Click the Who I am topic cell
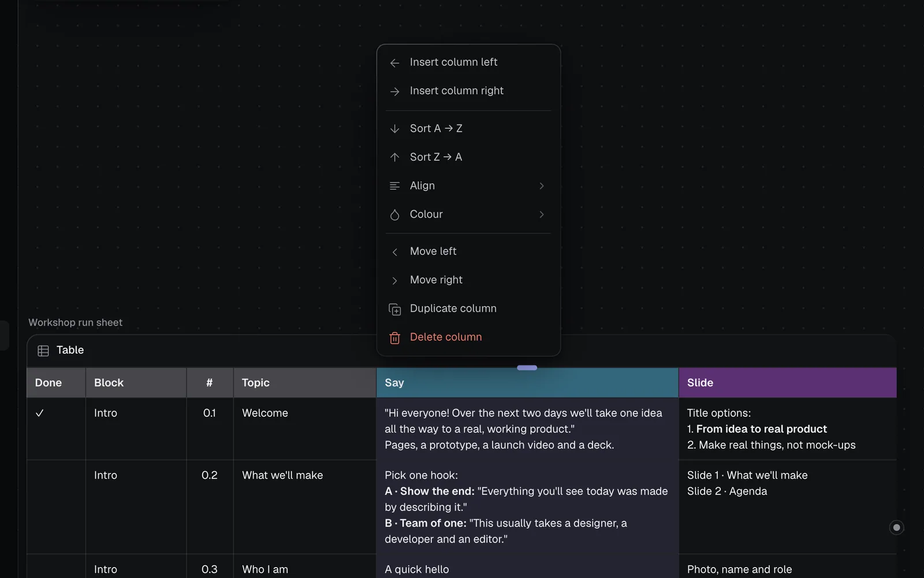Viewport: 924px width, 578px height. click(305, 566)
